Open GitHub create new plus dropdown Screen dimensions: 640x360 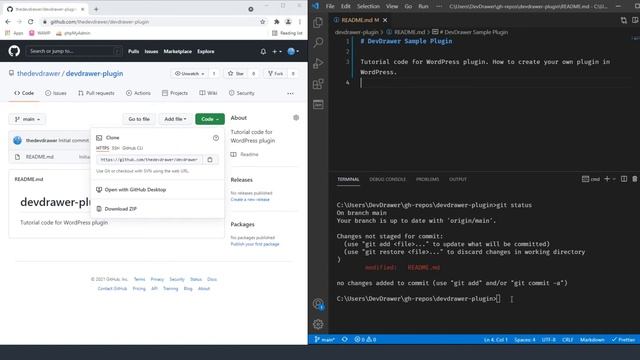277,51
